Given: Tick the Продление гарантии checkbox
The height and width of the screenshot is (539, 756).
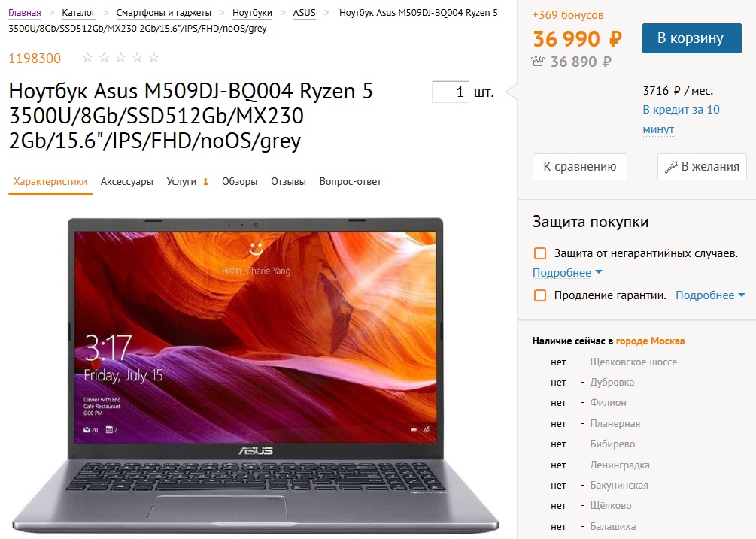Looking at the screenshot, I should click(540, 295).
